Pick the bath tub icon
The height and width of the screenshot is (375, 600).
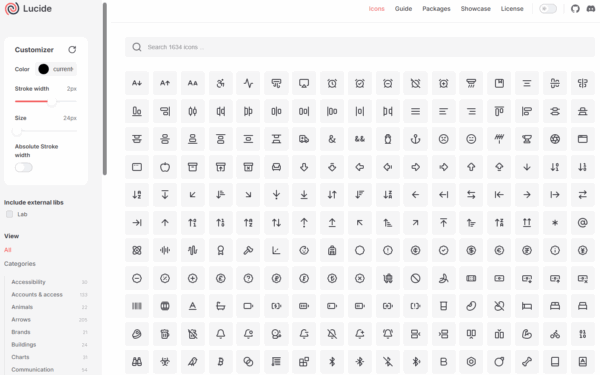point(220,306)
